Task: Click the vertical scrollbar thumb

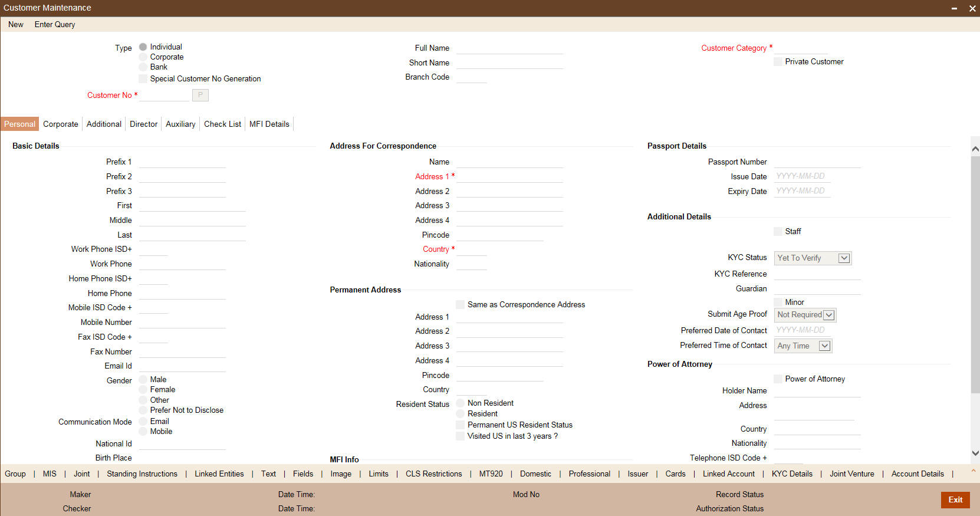Action: point(975,274)
